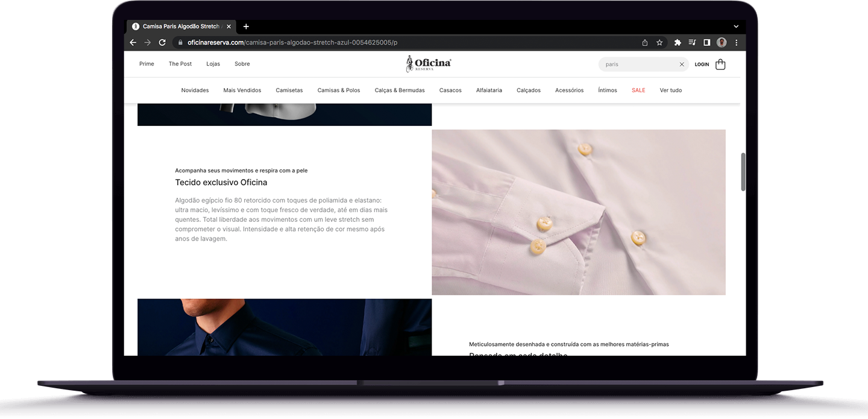The image size is (868, 419).
Task: Open the Alfaiataria menu
Action: click(x=489, y=90)
